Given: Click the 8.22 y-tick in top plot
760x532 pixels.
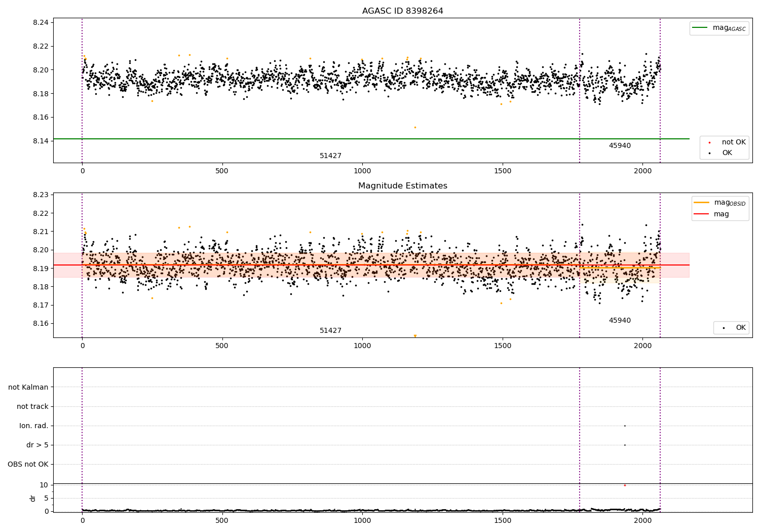Looking at the screenshot, I should click(x=41, y=46).
